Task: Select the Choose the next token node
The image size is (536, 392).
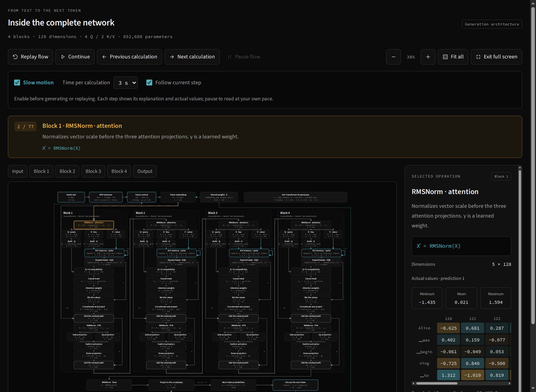Action: pyautogui.click(x=295, y=385)
